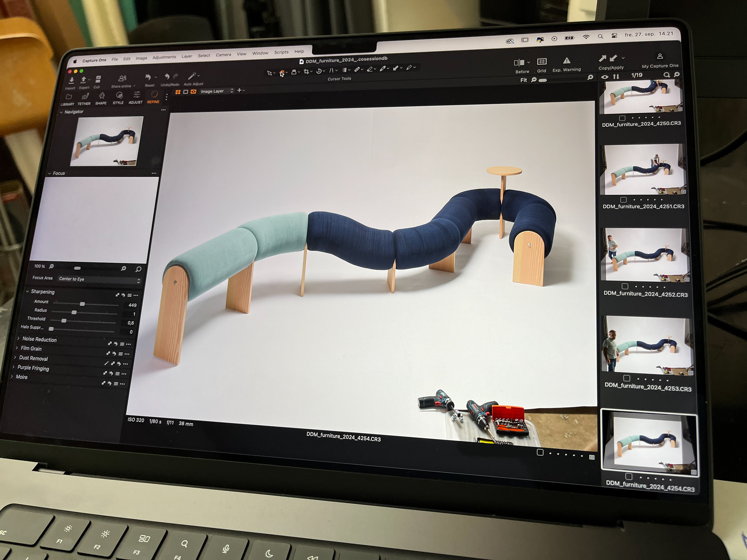Choose the Select pointer cursor tool
The image size is (747, 560).
coord(269,73)
